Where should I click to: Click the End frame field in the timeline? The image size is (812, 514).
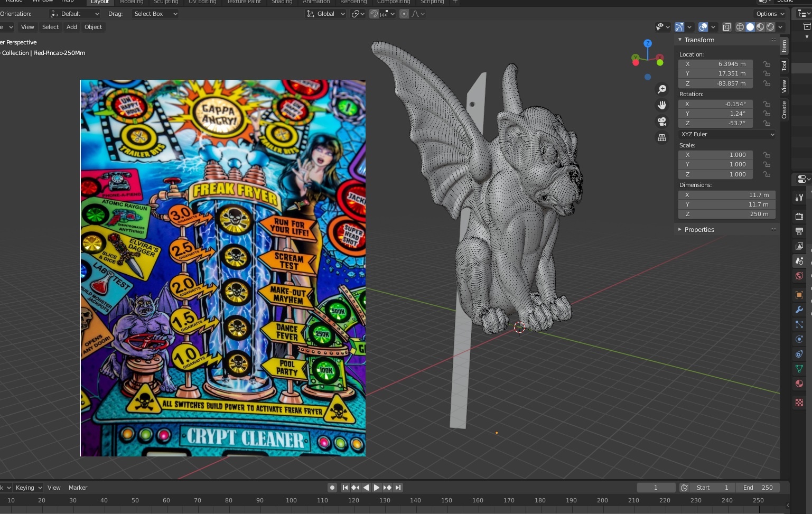coord(758,488)
